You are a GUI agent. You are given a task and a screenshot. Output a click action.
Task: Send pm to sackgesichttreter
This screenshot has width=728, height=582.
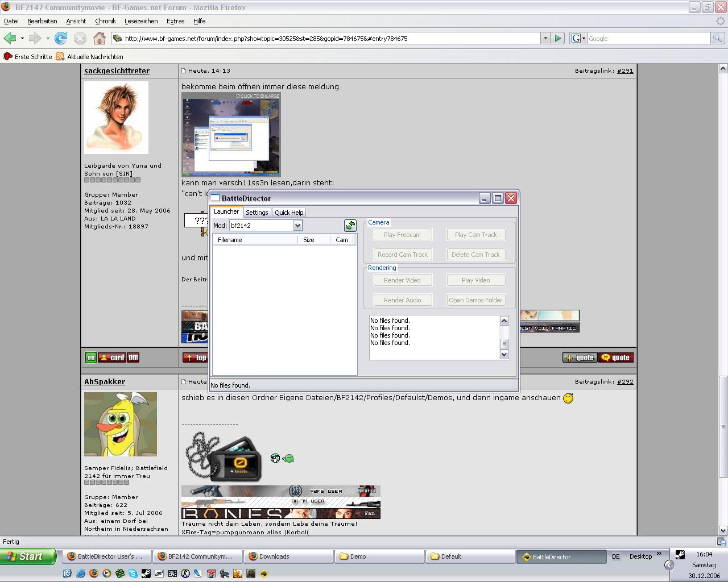click(133, 357)
